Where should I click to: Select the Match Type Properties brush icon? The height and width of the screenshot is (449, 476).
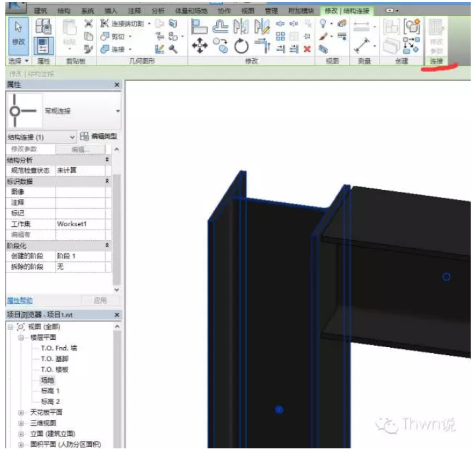click(x=89, y=49)
